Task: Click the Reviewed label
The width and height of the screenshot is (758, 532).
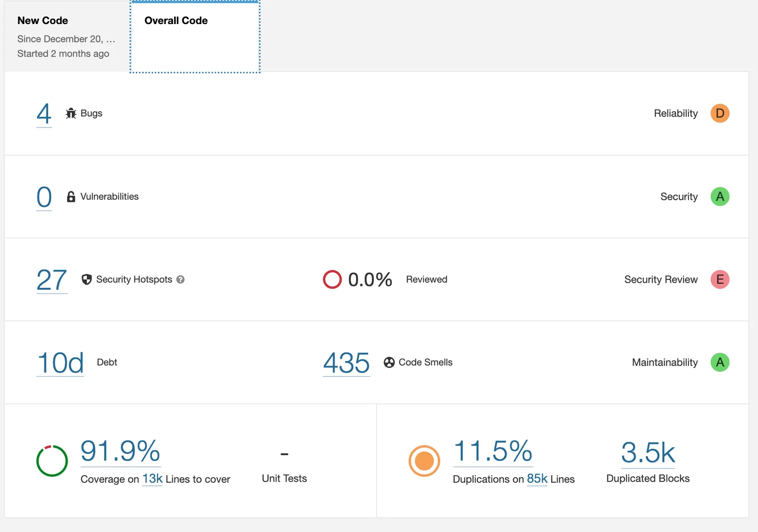Action: point(427,280)
